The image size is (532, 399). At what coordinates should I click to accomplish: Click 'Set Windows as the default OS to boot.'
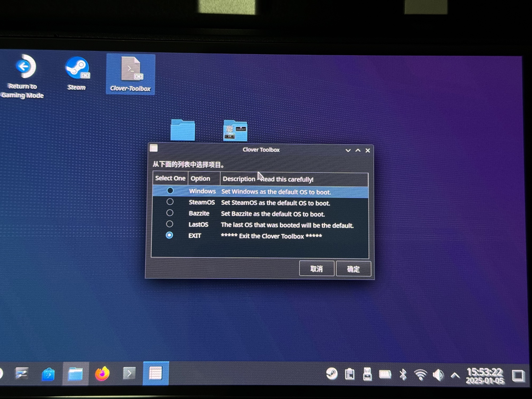[276, 192]
